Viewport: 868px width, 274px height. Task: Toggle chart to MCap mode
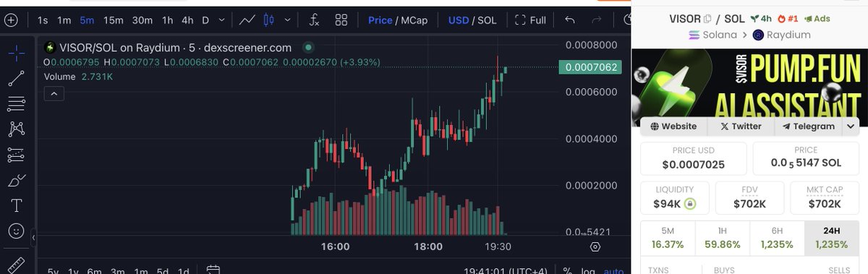coord(414,20)
